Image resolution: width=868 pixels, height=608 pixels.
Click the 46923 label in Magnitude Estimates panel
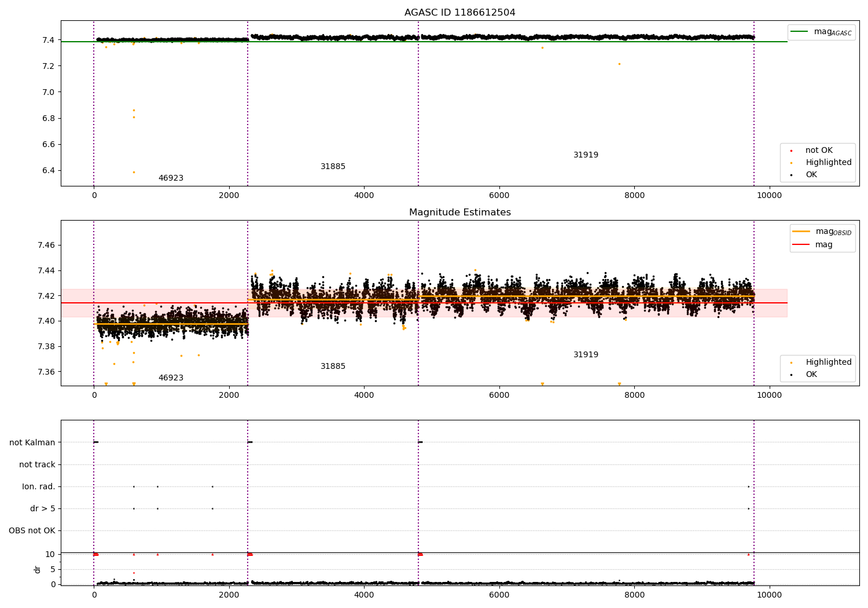tap(171, 378)
